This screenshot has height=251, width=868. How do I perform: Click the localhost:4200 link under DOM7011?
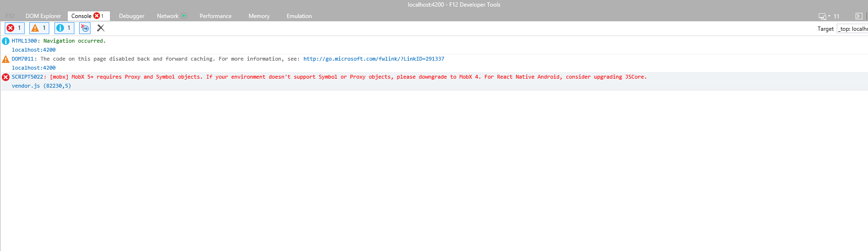click(x=34, y=68)
